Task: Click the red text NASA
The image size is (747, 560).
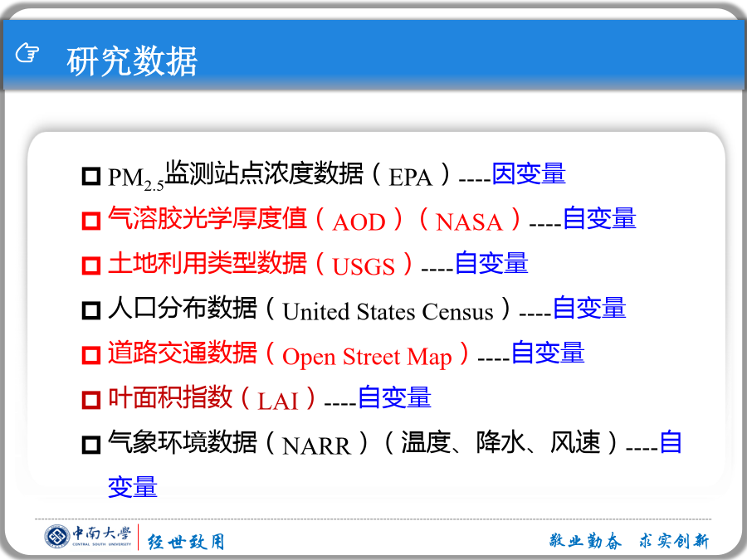Action: point(469,222)
